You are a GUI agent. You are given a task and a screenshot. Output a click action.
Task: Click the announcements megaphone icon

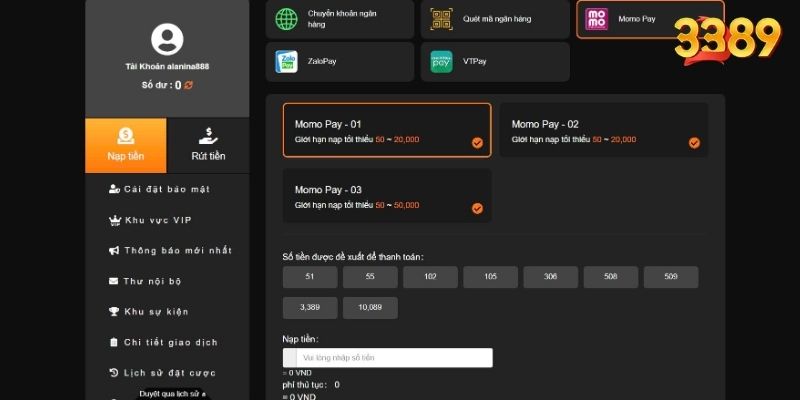(114, 251)
